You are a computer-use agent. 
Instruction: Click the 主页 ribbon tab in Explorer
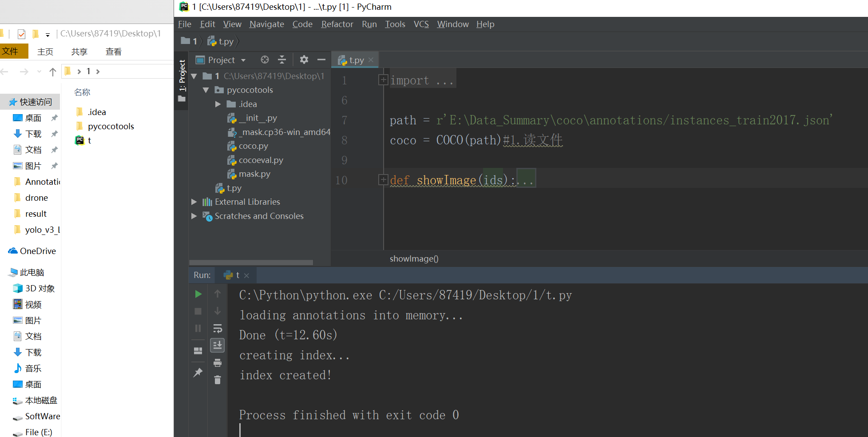(x=45, y=52)
